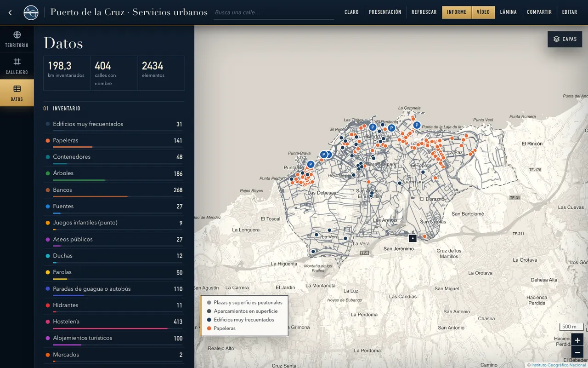Screen dimensions: 588x368
Task: Click the 198,3 km inventariados stat
Action: pyautogui.click(x=67, y=73)
